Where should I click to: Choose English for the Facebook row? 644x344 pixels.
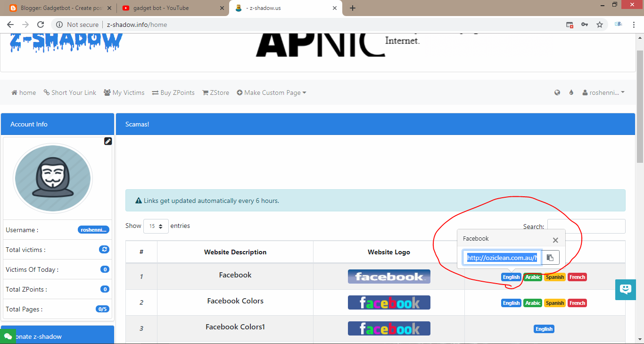click(511, 277)
